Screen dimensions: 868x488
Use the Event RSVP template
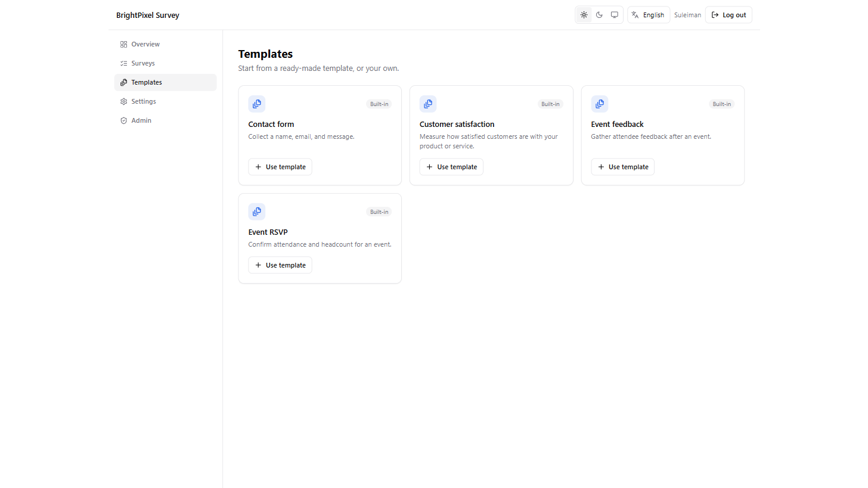pyautogui.click(x=280, y=265)
